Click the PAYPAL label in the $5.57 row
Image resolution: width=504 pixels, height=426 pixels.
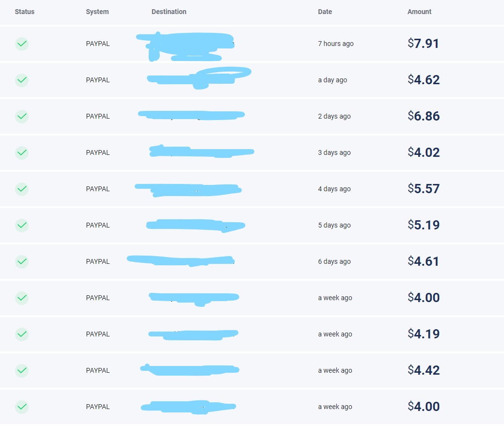(x=98, y=189)
